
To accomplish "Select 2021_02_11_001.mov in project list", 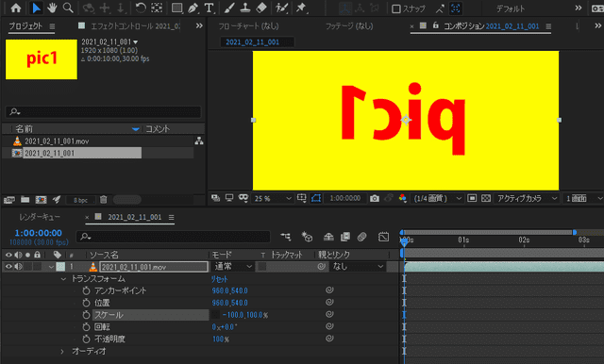I will pos(57,141).
